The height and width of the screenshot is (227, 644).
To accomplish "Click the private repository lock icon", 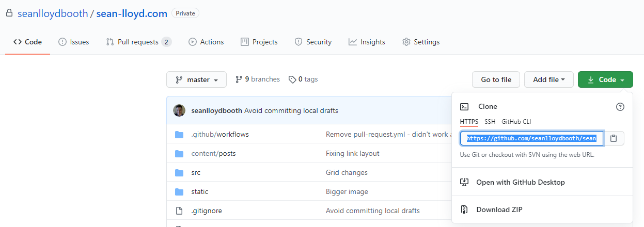I will coord(9,13).
